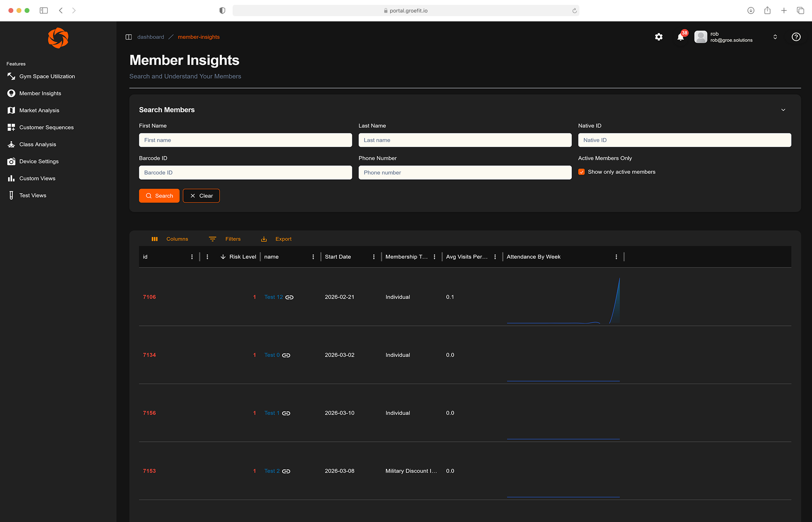Open the Gym Space Utilization feature icon

[x=11, y=76]
